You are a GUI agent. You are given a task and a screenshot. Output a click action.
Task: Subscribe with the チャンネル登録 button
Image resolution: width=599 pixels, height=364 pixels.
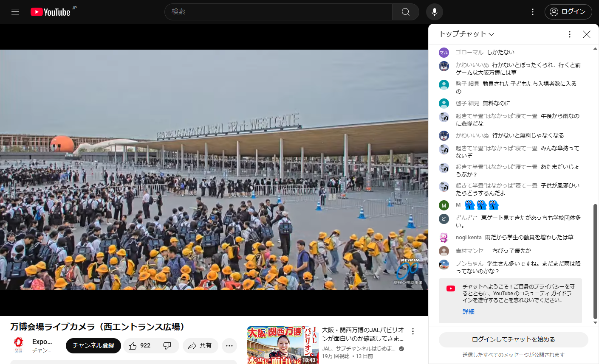click(93, 346)
